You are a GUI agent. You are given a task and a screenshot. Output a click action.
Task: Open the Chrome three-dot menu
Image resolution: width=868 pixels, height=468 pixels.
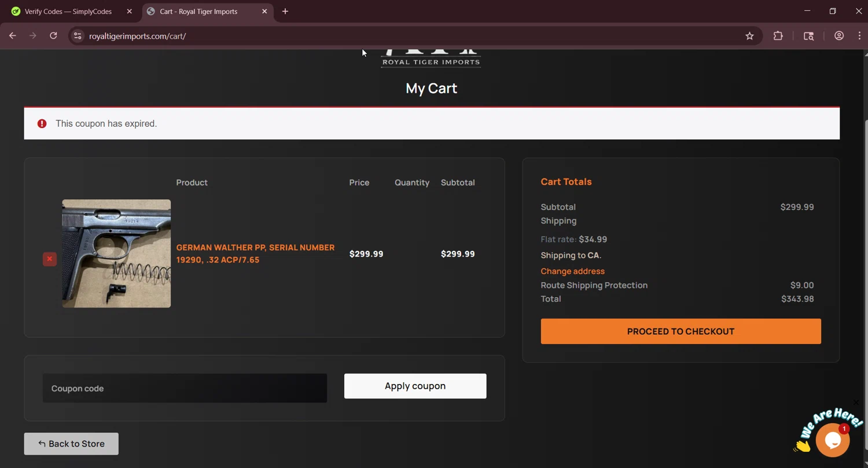[x=859, y=36]
